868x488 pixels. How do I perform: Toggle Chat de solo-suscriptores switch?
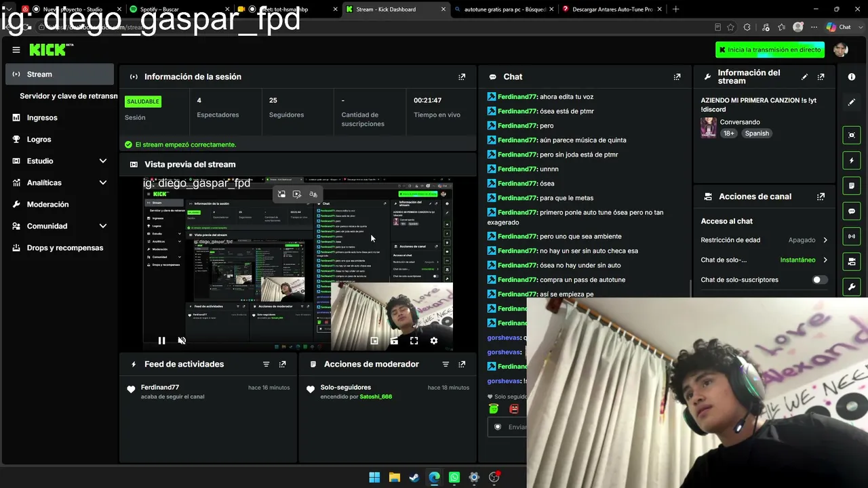[x=820, y=280]
